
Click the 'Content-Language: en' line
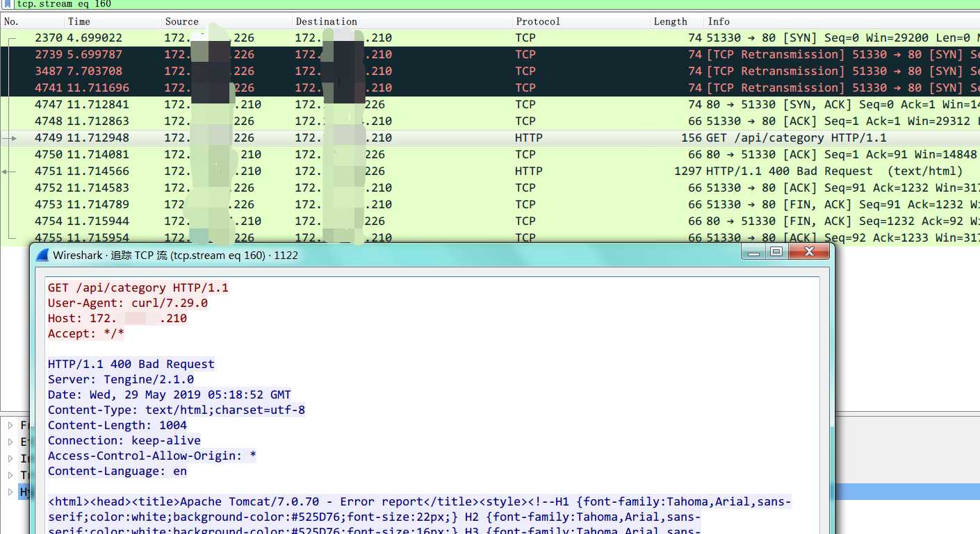click(x=117, y=471)
